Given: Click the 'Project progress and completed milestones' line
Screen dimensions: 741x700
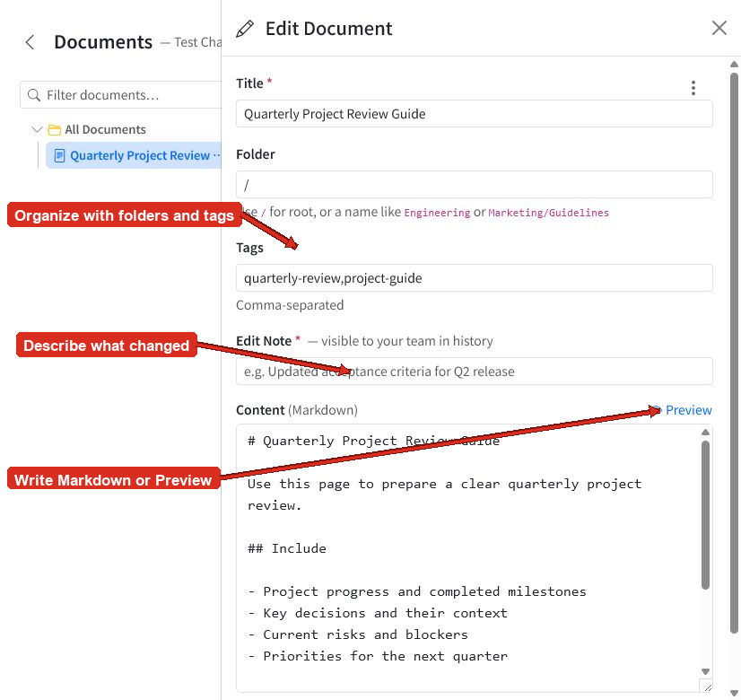Looking at the screenshot, I should tap(417, 591).
